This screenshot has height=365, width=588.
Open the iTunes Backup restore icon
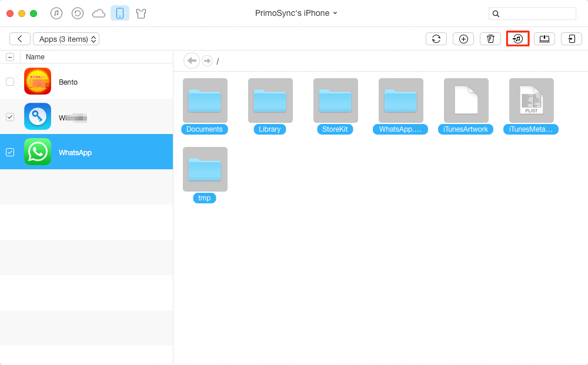[77, 14]
